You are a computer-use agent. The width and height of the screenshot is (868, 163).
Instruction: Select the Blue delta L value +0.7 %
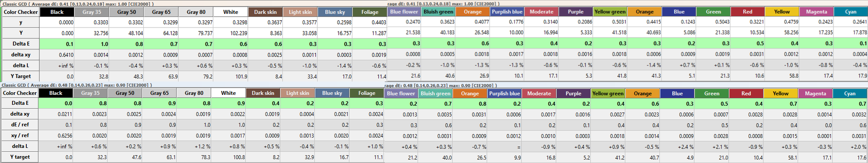(687, 65)
